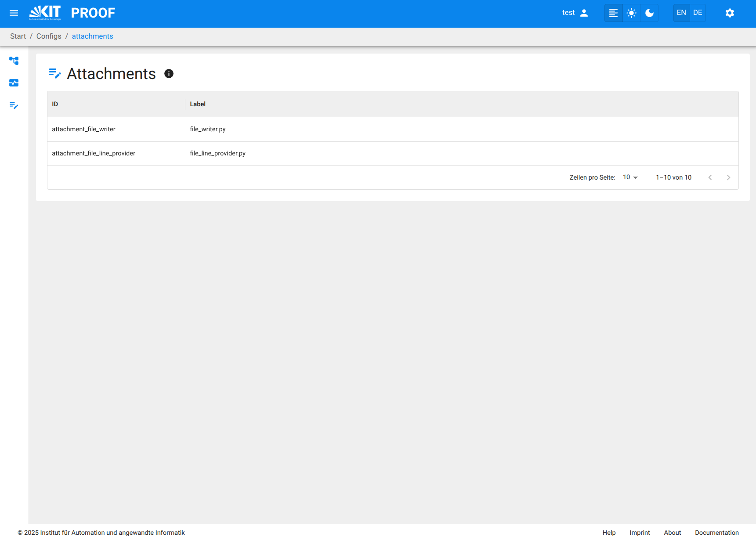Screen dimensions: 756x537
Task: Open the hamburger navigation menu
Action: pyautogui.click(x=14, y=13)
